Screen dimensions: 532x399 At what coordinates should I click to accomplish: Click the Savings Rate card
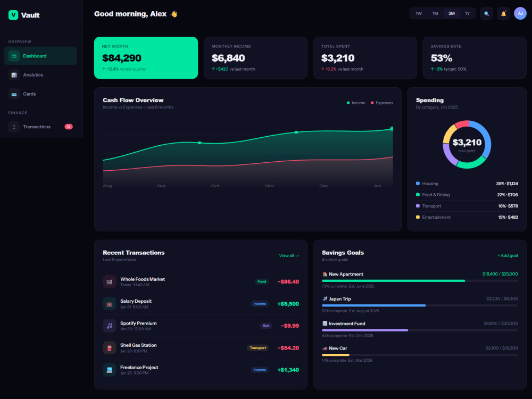point(475,58)
